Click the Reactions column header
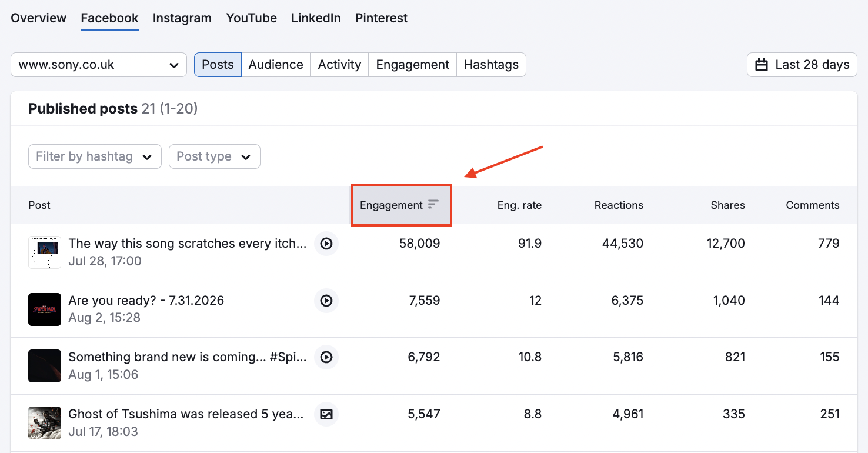The width and height of the screenshot is (868, 453). (619, 205)
